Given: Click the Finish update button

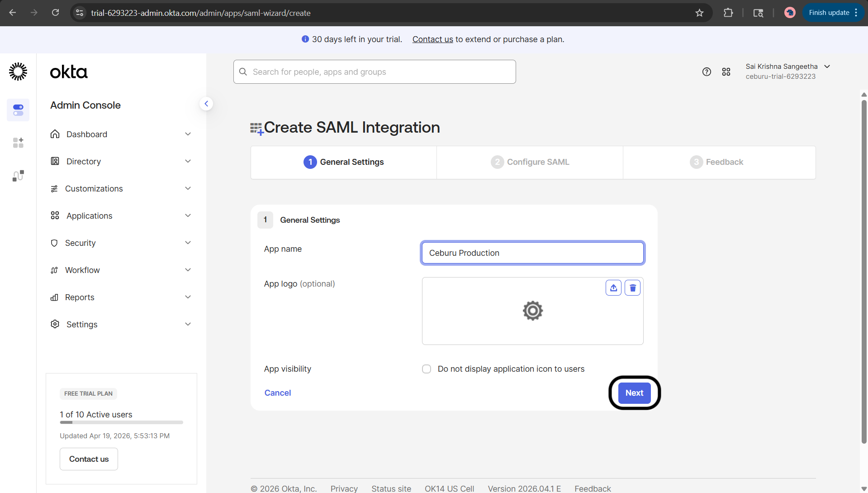Looking at the screenshot, I should [x=833, y=13].
